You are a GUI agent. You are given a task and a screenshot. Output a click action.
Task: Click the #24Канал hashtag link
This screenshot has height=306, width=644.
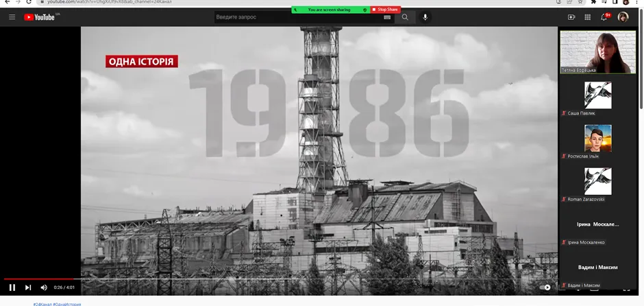click(42, 304)
